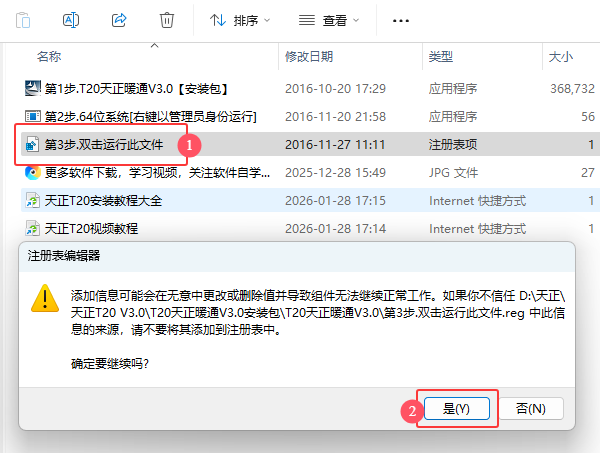
Task: Click the 天正T20安装教程大全 shortcut icon
Action: click(33, 200)
